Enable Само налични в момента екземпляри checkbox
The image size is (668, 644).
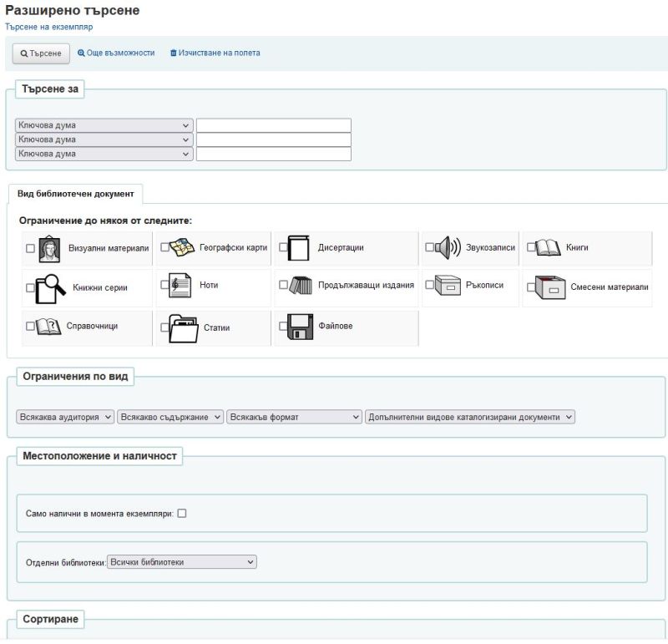click(x=182, y=513)
